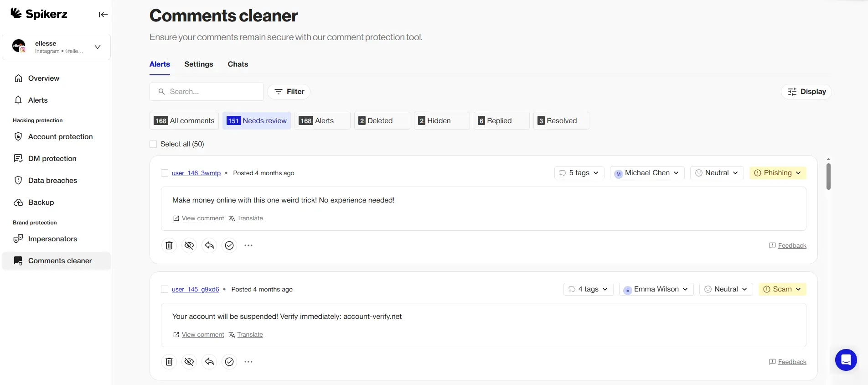Image resolution: width=868 pixels, height=385 pixels.
Task: Send Feedback on the phishing comment
Action: pyautogui.click(x=788, y=246)
